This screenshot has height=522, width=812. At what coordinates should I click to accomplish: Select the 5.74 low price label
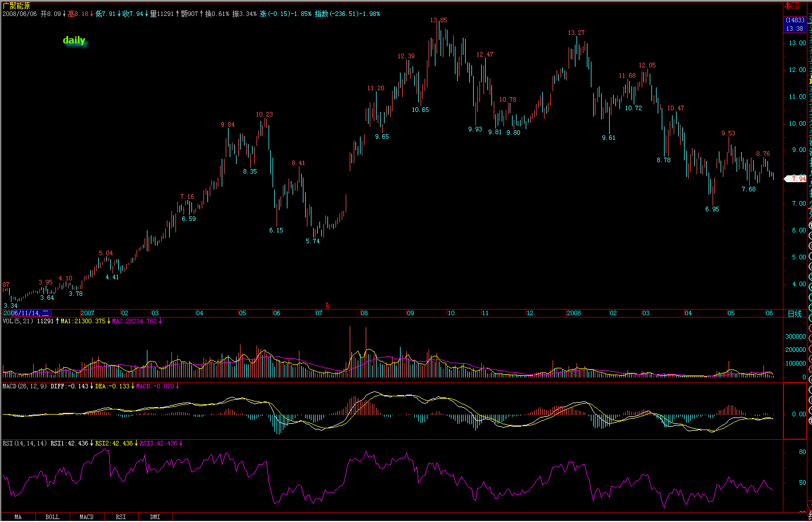[x=313, y=241]
